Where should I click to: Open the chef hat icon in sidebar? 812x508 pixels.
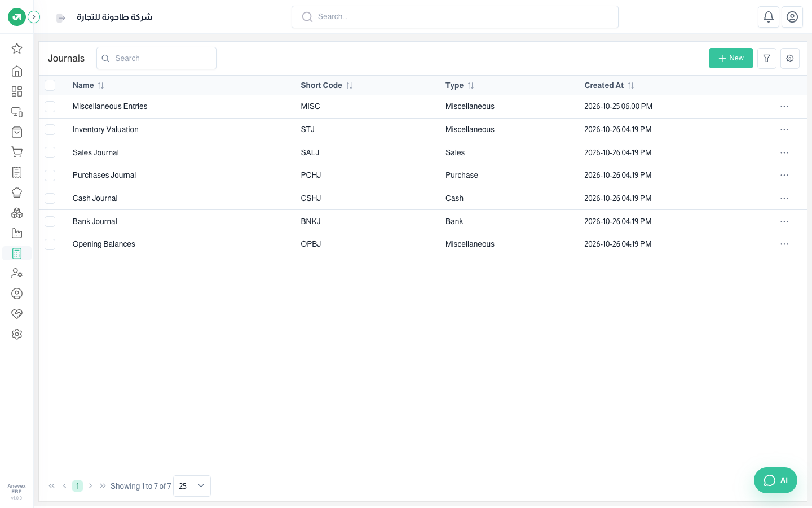[17, 192]
